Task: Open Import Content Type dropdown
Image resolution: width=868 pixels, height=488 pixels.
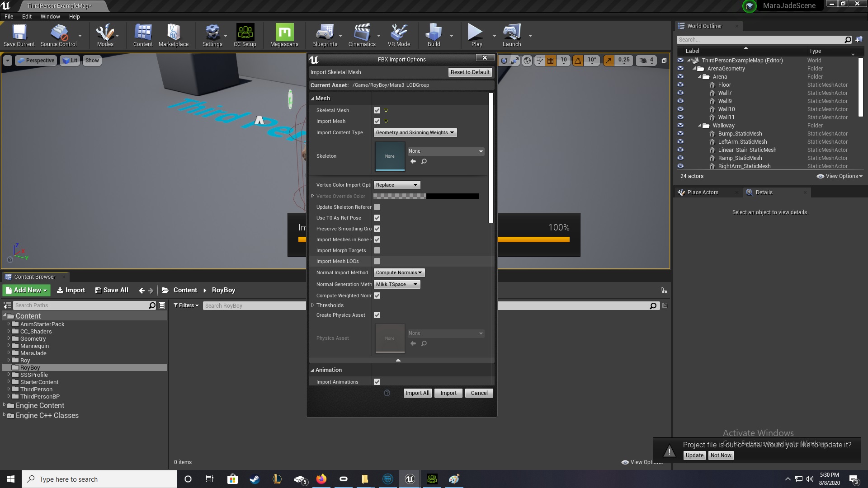Action: click(x=415, y=132)
